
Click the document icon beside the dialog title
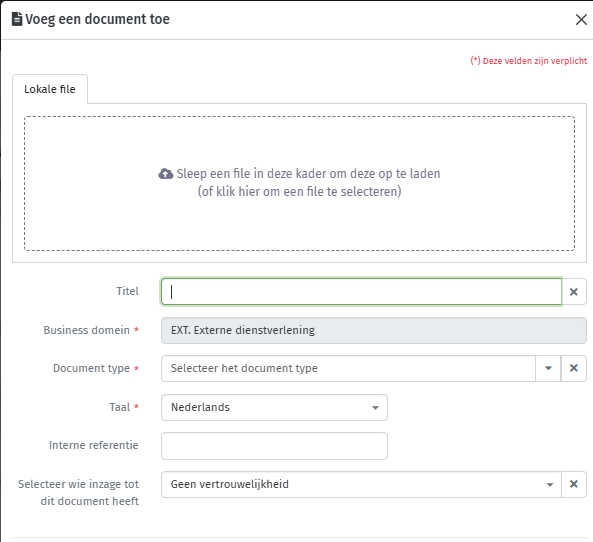(x=17, y=19)
